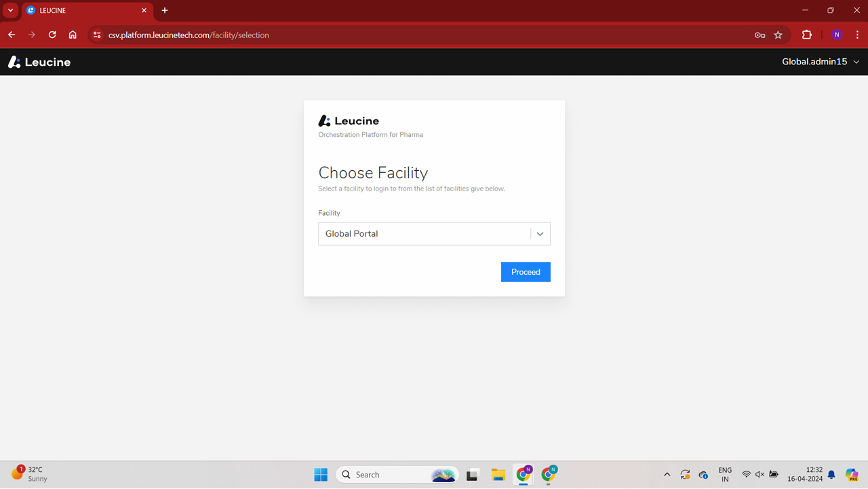Open the weather widget showing 32°C
868x489 pixels.
click(30, 474)
